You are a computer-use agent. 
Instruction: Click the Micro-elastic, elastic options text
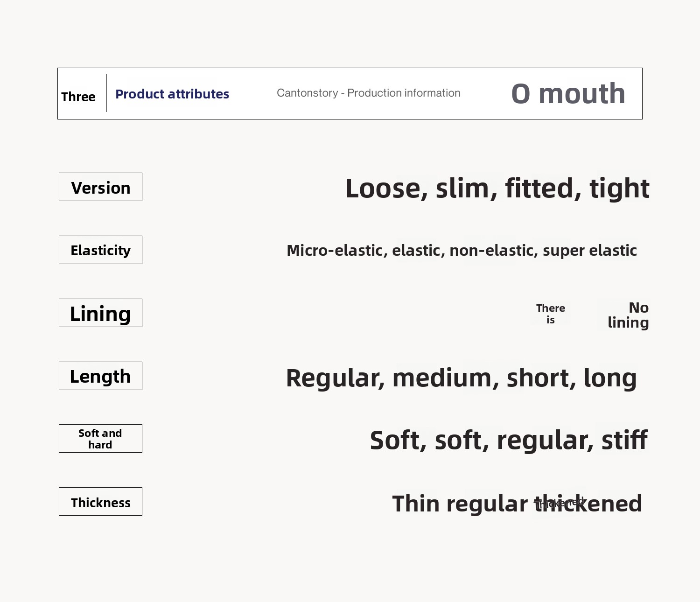click(462, 251)
